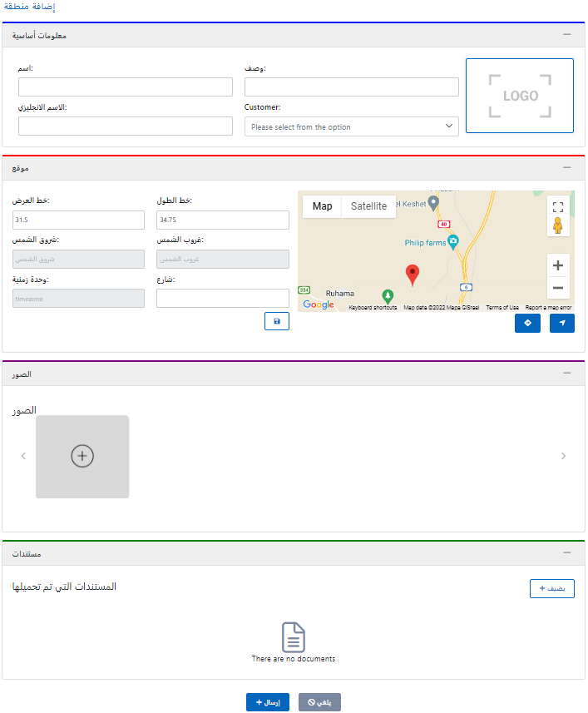Click the LOGO upload placeholder
Image resolution: width=588 pixels, height=713 pixels.
click(520, 96)
